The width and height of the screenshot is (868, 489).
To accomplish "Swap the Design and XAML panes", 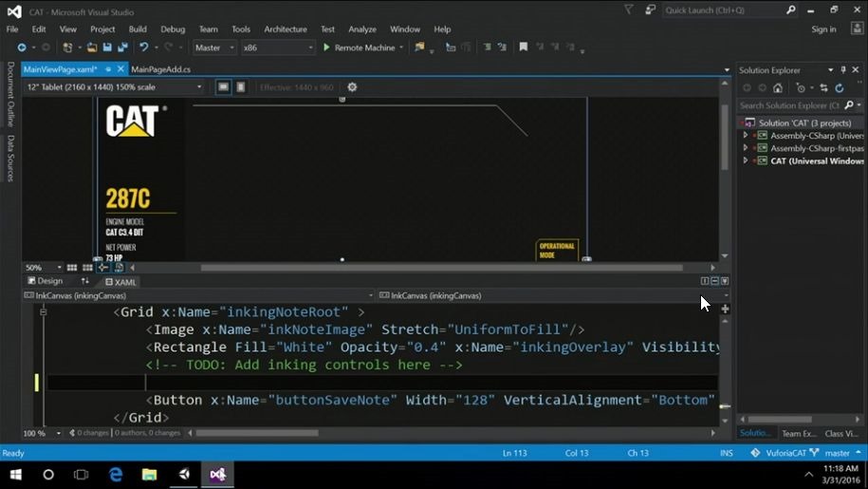I will point(85,281).
